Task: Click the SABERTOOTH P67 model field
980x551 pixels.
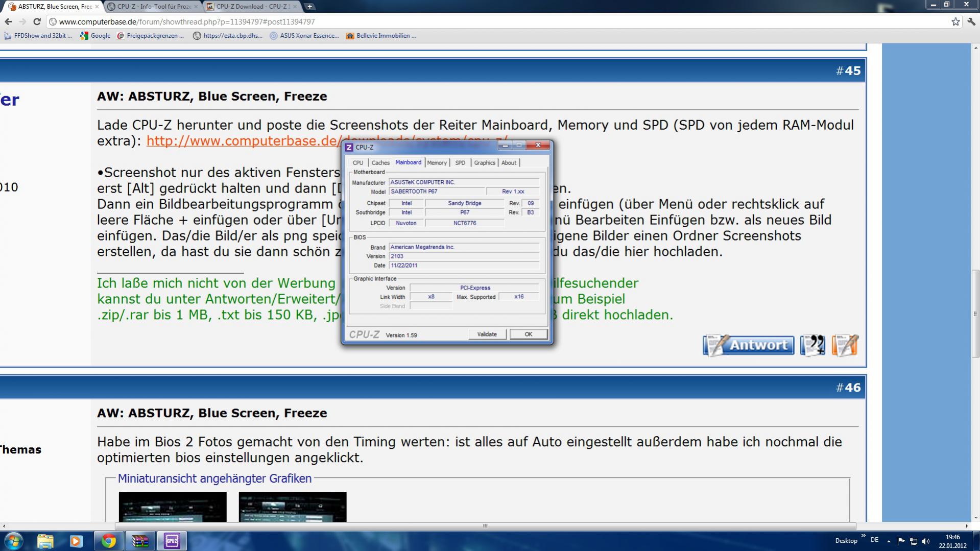Action: tap(437, 191)
